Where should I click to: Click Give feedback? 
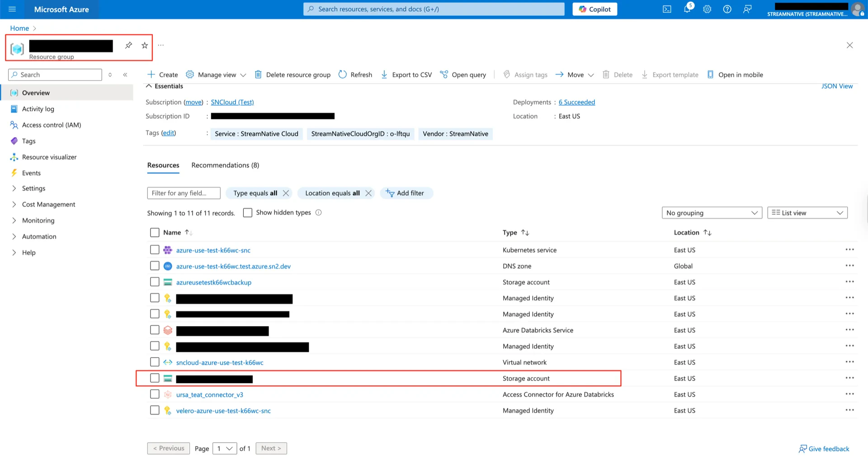coord(824,449)
